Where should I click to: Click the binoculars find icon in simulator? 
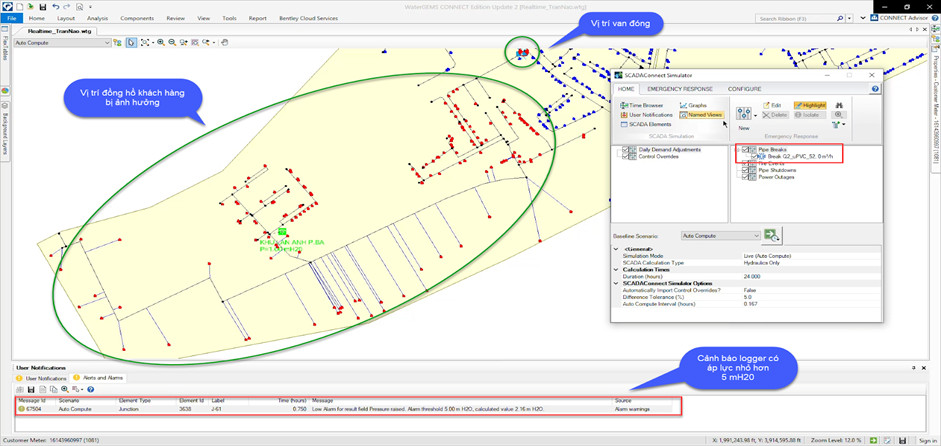point(839,105)
